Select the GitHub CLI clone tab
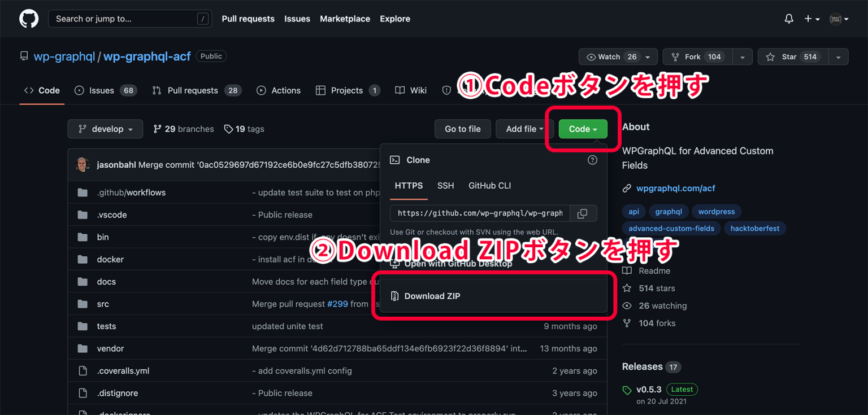The image size is (868, 415). pos(490,186)
